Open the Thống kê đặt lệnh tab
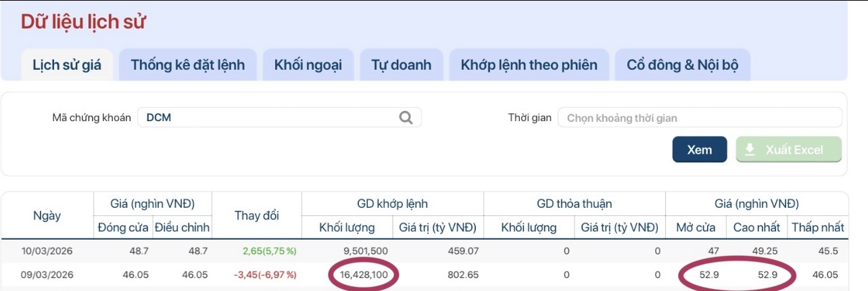 coord(188,65)
